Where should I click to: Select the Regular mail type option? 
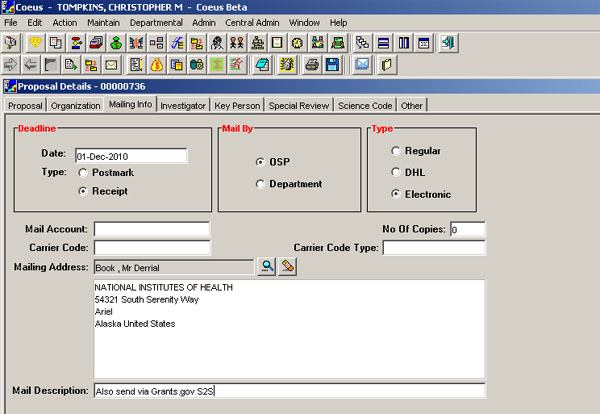(396, 151)
